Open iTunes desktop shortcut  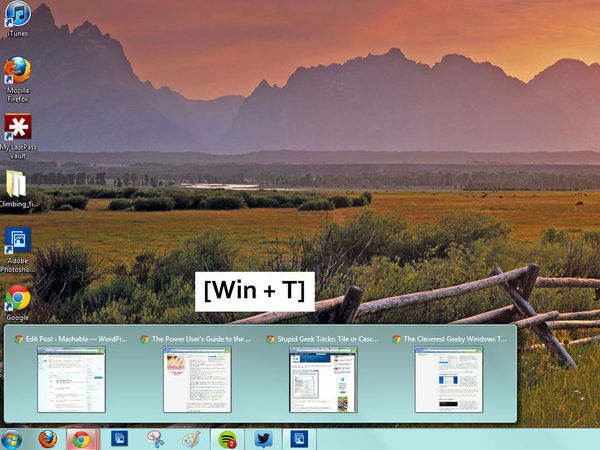coord(17,15)
